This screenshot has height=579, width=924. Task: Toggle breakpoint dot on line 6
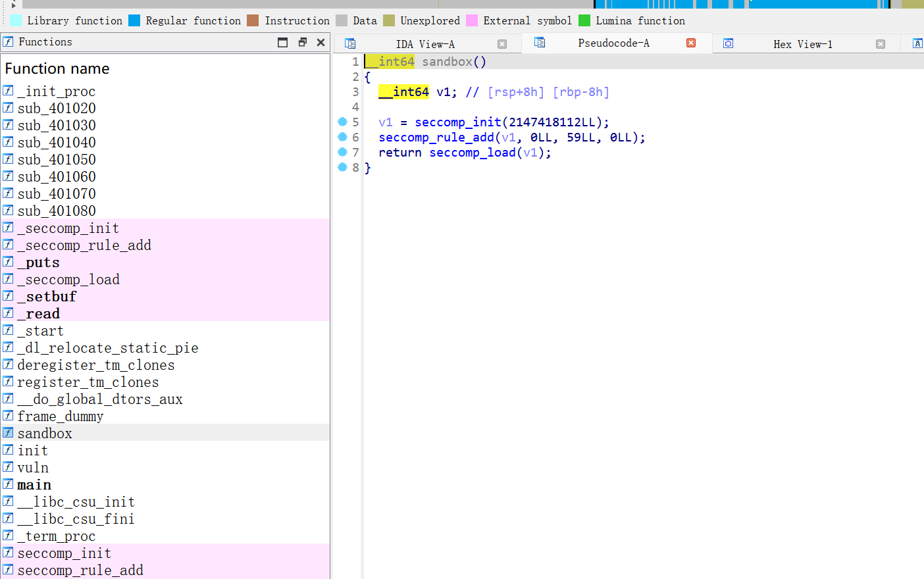tap(342, 137)
